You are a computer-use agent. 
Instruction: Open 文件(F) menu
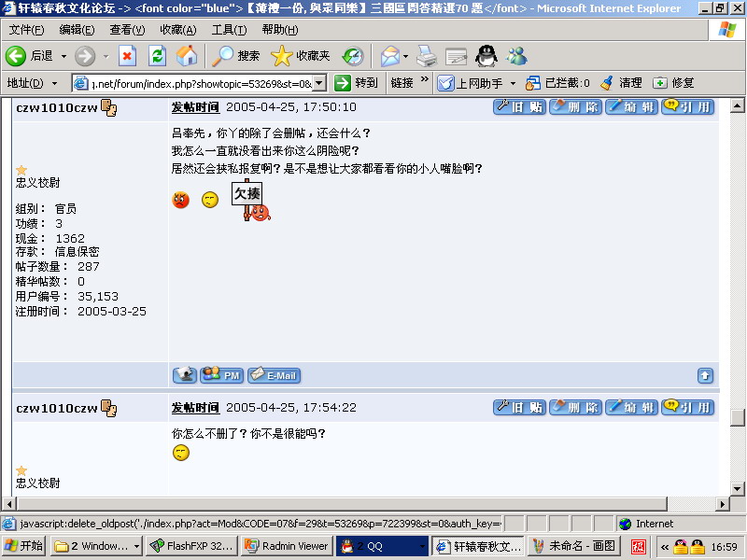27,30
